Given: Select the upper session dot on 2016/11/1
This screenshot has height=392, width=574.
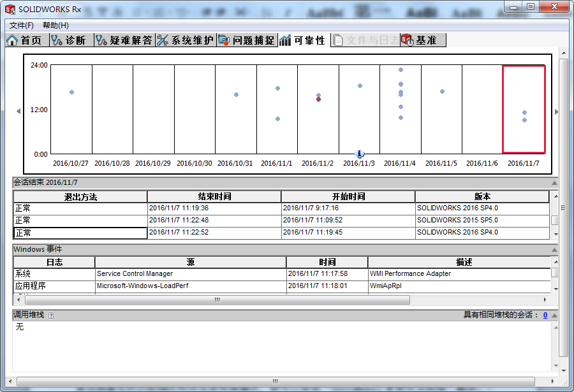Looking at the screenshot, I should (x=278, y=88).
